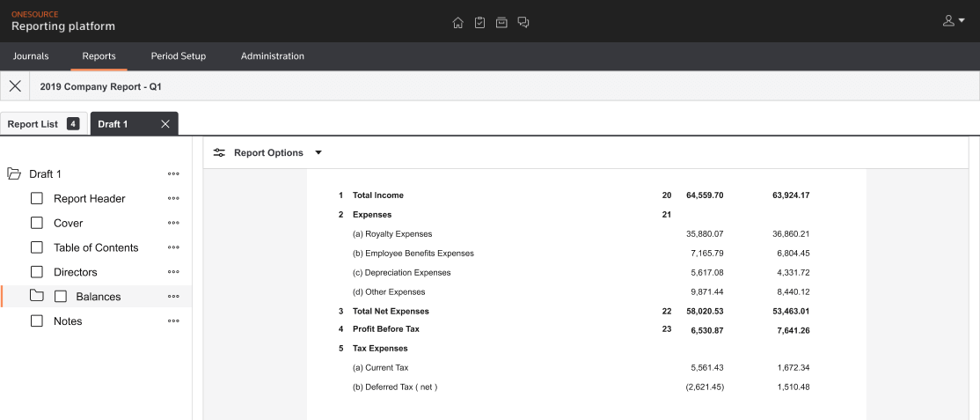This screenshot has width=980, height=420.
Task: Close the 2019 Company Report panel
Action: (15, 86)
